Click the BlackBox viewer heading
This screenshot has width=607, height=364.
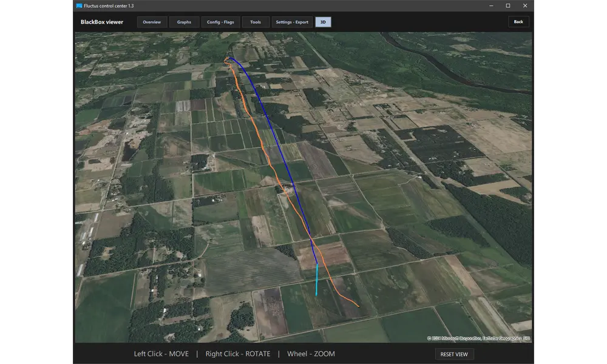click(x=102, y=22)
